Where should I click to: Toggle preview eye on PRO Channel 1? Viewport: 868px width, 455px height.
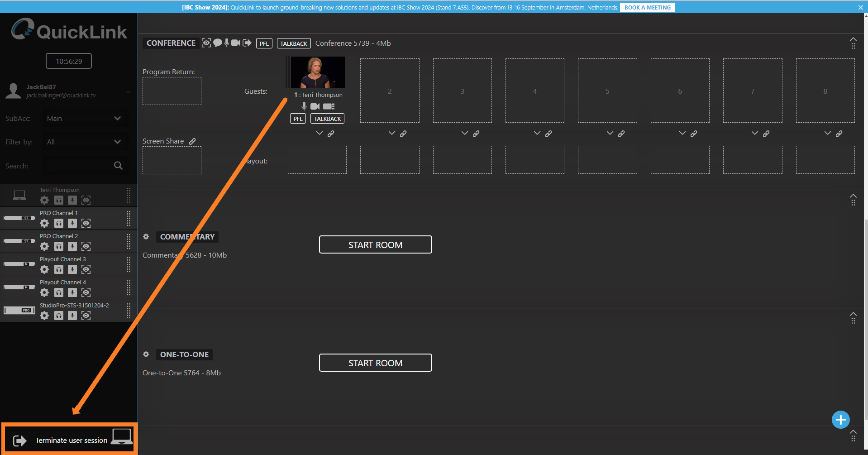pos(86,223)
